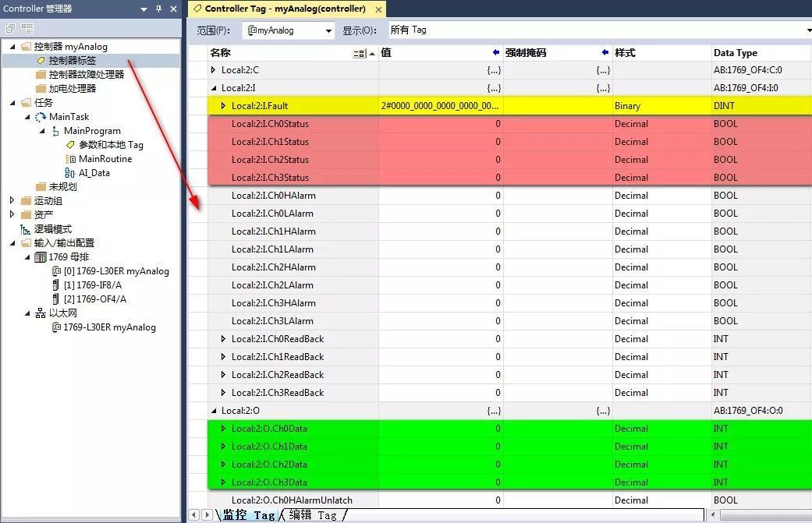The width and height of the screenshot is (812, 523).
Task: Expand the Local:2:I.Ch0ReadBack tag
Action: [224, 339]
